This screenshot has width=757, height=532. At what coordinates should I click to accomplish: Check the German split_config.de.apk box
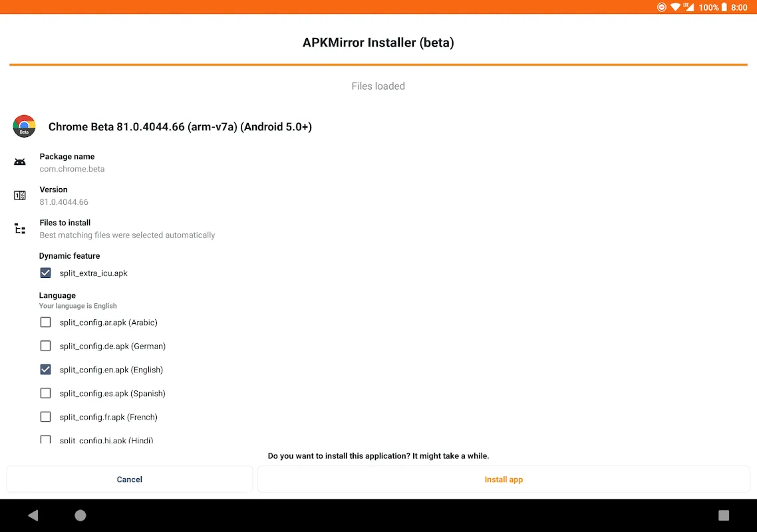[45, 346]
